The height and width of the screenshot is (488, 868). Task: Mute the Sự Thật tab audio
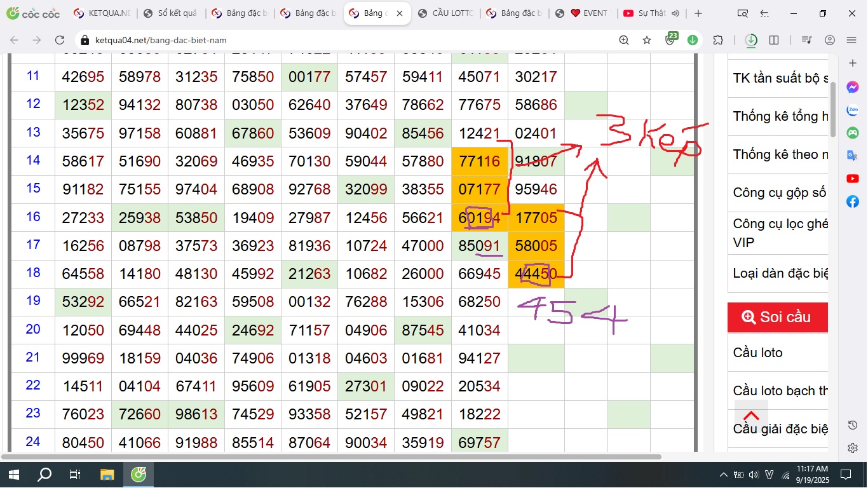click(675, 13)
